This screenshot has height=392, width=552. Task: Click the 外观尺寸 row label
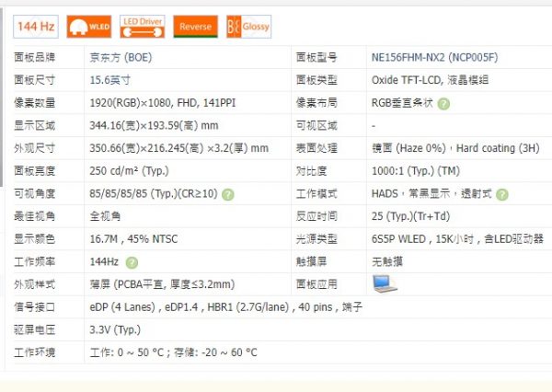coord(35,148)
